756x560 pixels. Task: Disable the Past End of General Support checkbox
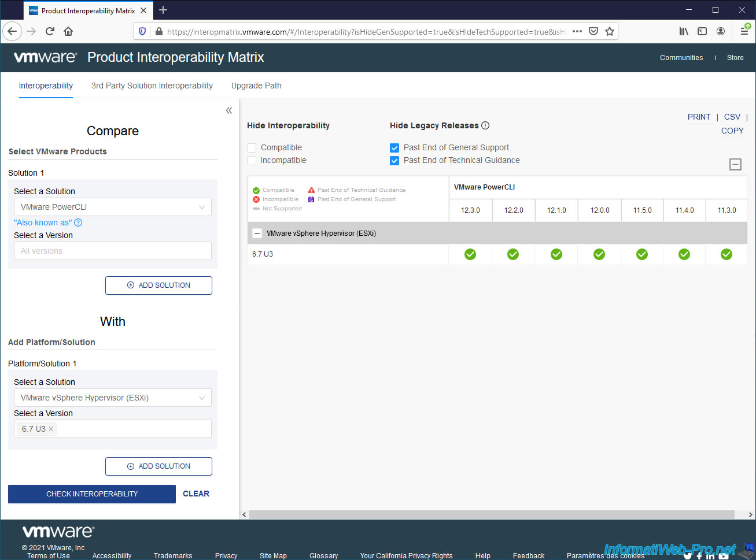click(394, 147)
